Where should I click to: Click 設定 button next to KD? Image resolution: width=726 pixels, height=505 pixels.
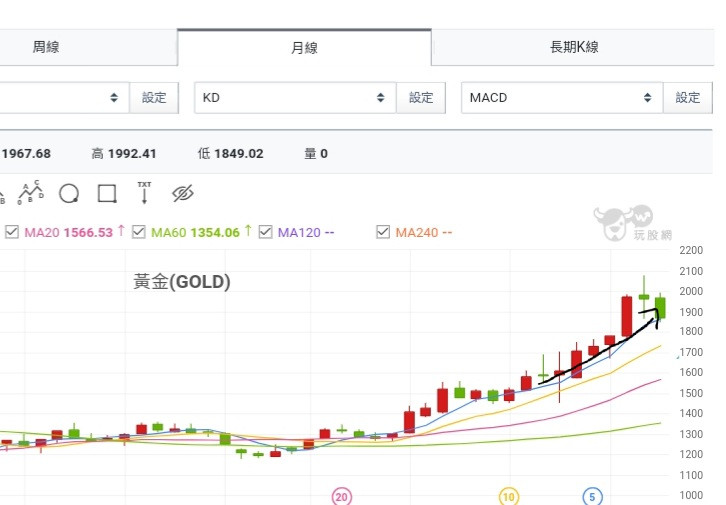coord(421,98)
